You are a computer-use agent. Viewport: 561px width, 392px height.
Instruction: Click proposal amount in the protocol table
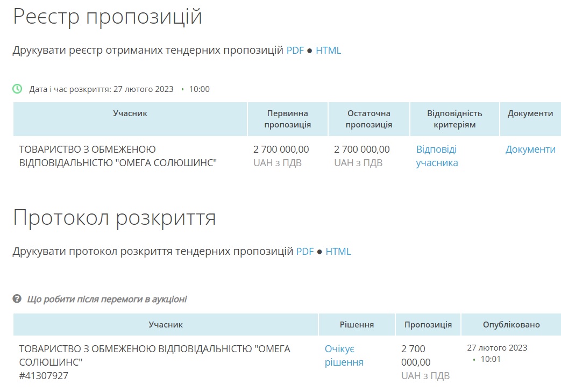(x=416, y=355)
